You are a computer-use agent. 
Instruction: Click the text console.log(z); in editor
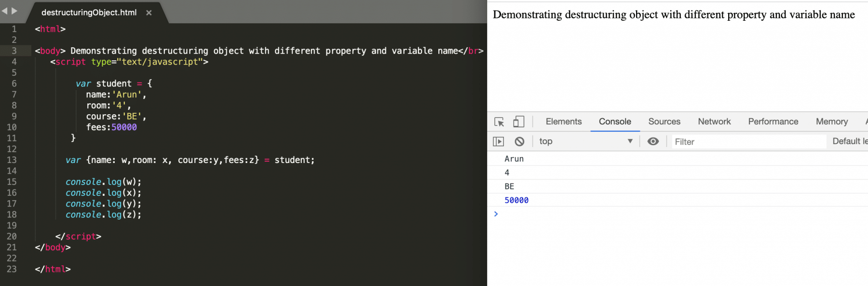pos(103,215)
